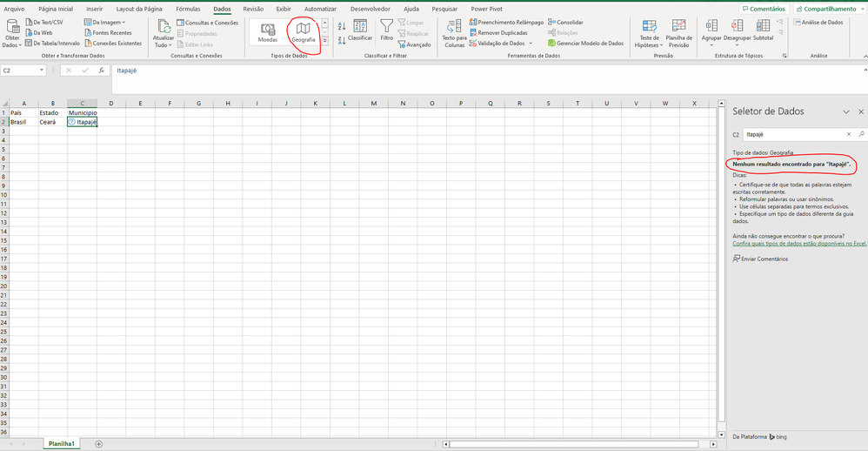Select cell C1 Município header
The width and height of the screenshot is (868, 451).
pos(82,112)
